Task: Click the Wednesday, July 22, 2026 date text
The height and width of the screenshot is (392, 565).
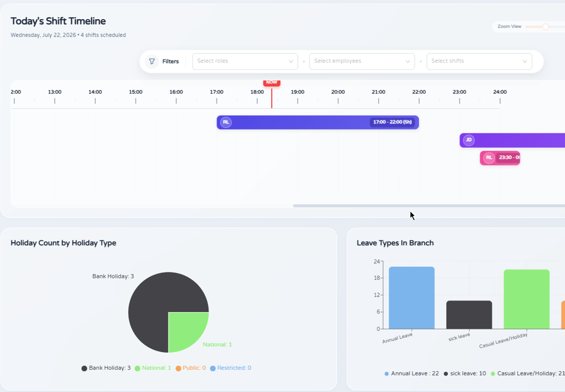Action: (43, 35)
